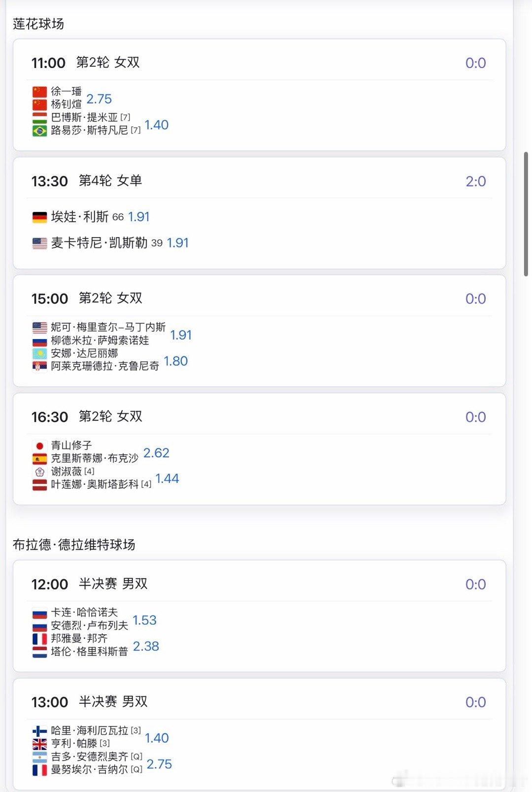Click the 莲花球场 court heading

[38, 24]
